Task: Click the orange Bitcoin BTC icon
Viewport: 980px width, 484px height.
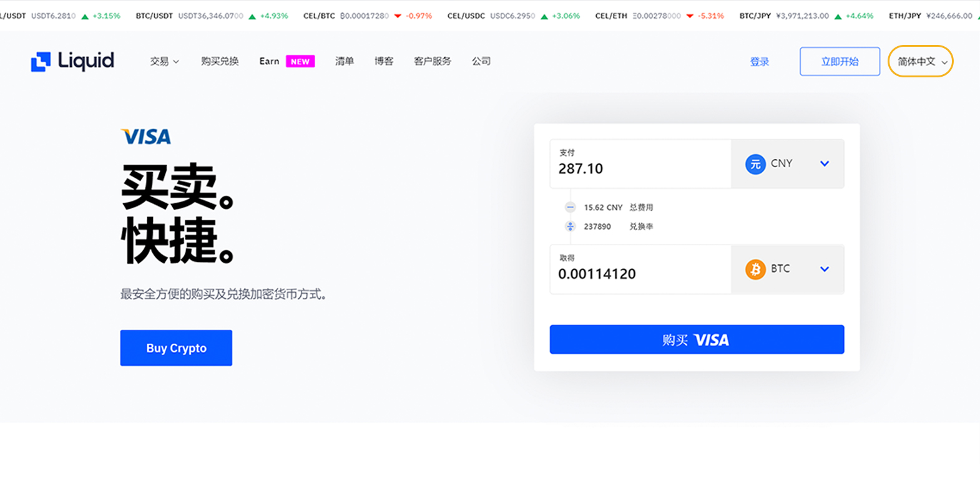Action: click(x=755, y=269)
